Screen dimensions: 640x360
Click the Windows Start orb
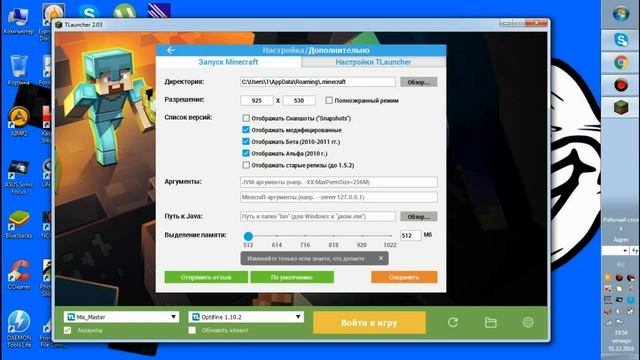click(621, 14)
